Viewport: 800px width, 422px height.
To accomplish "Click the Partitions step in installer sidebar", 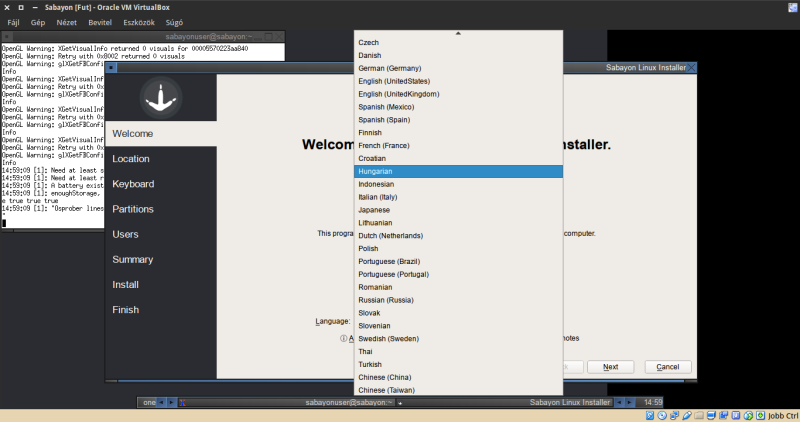I will coord(161,209).
